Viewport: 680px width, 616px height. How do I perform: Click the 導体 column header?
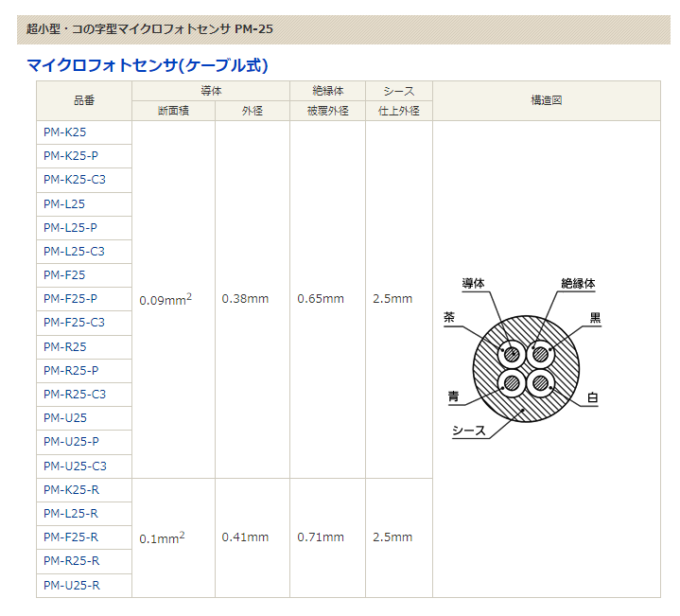pos(211,91)
